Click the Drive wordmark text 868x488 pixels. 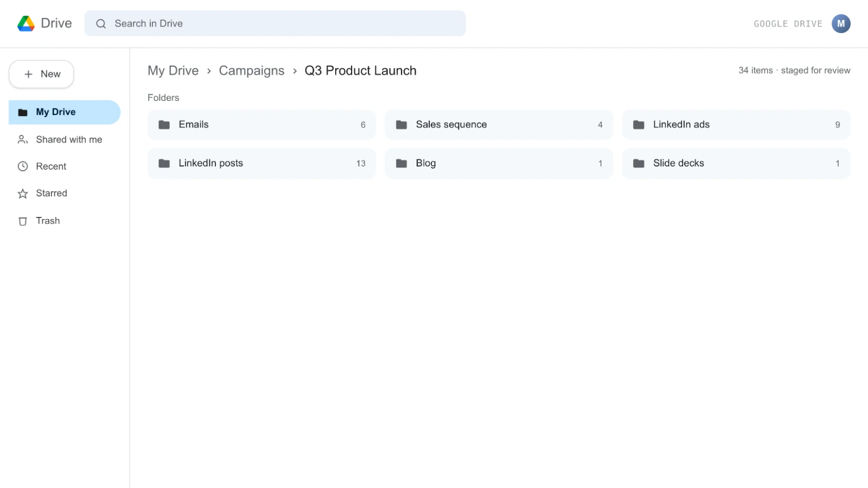(56, 23)
